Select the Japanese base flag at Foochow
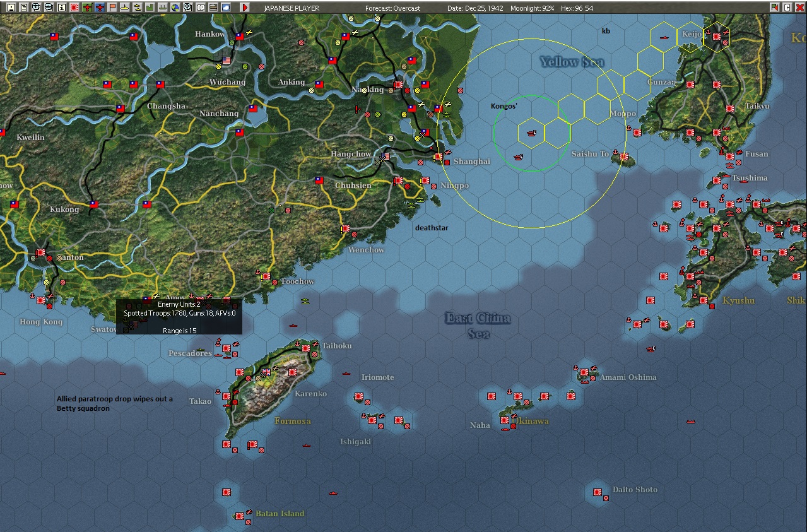807x532 pixels. pyautogui.click(x=266, y=276)
